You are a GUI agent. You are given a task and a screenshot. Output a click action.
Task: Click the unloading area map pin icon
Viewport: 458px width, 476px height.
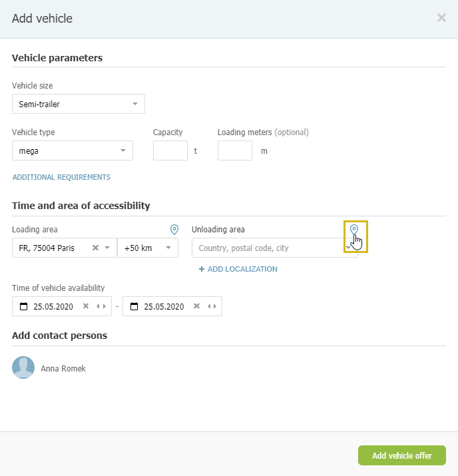tap(354, 229)
